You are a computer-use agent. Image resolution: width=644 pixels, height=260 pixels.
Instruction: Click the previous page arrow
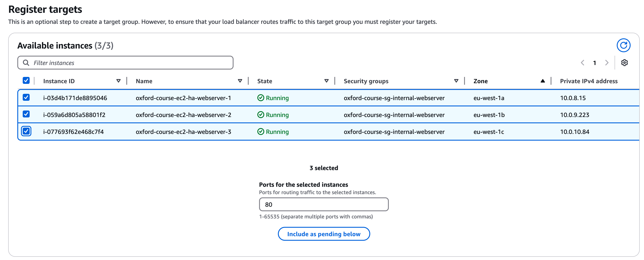pos(583,63)
